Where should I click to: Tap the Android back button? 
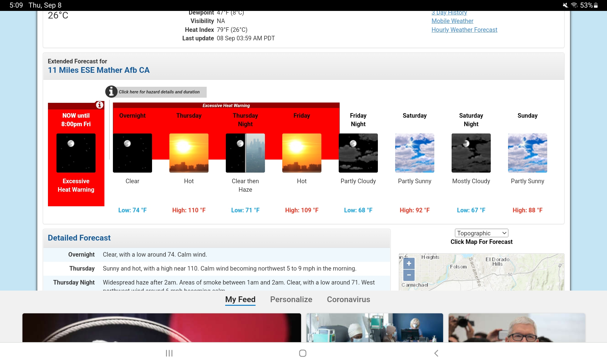[436, 353]
